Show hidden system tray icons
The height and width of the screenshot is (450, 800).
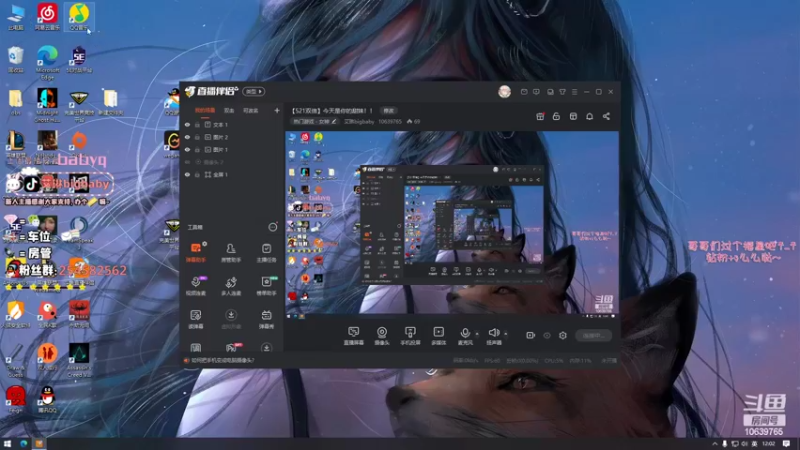point(714,444)
